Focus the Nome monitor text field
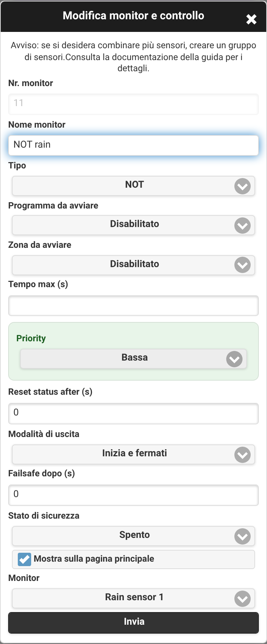Image resolution: width=267 pixels, height=644 pixels. click(133, 145)
